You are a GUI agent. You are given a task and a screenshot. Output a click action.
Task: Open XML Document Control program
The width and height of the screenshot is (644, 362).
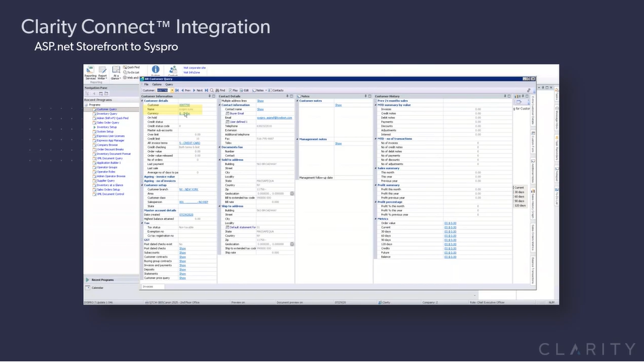coord(110,194)
